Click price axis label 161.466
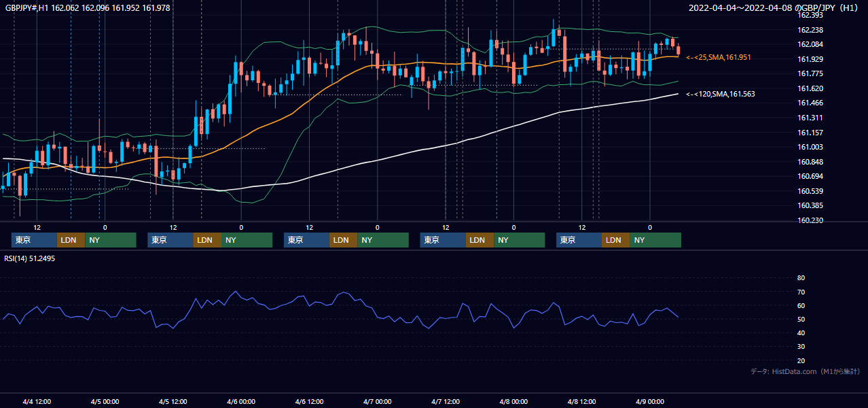Screen dimensions: 868x408 coord(810,103)
